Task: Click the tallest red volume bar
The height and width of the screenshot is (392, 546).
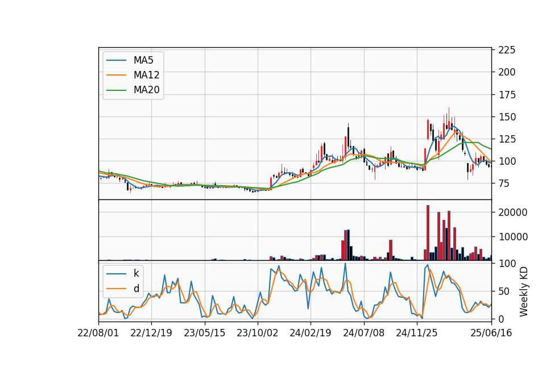Action: click(x=428, y=233)
